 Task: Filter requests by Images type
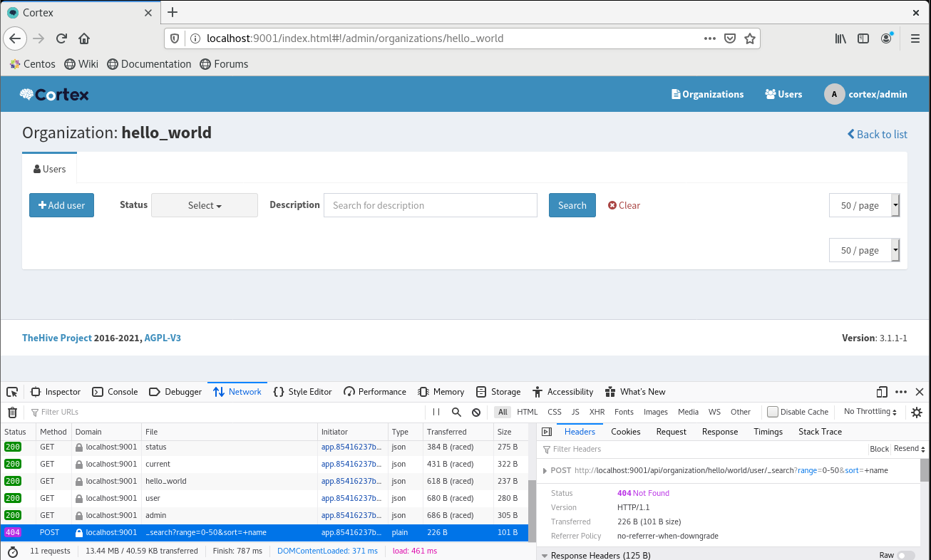point(656,412)
